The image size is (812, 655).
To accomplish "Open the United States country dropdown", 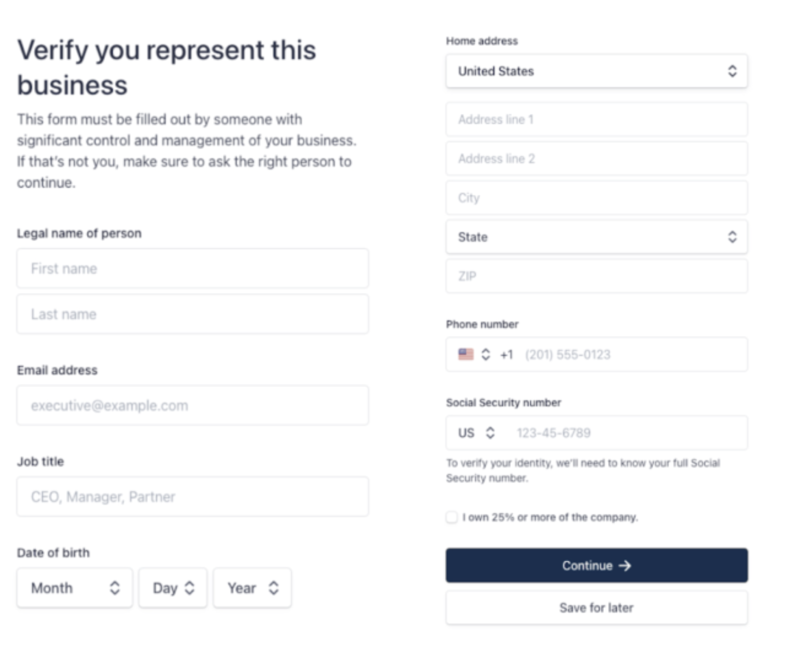I will (597, 71).
